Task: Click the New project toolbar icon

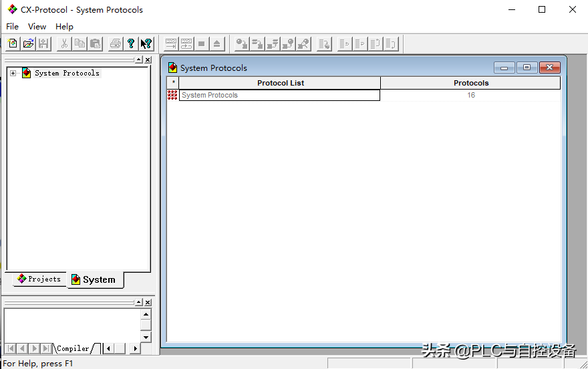Action: coord(13,44)
